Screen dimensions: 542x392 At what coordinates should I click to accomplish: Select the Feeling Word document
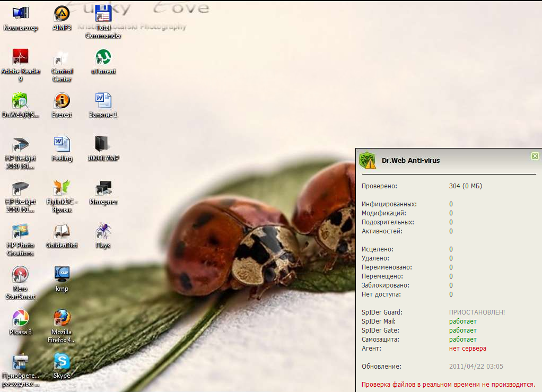[x=62, y=144]
